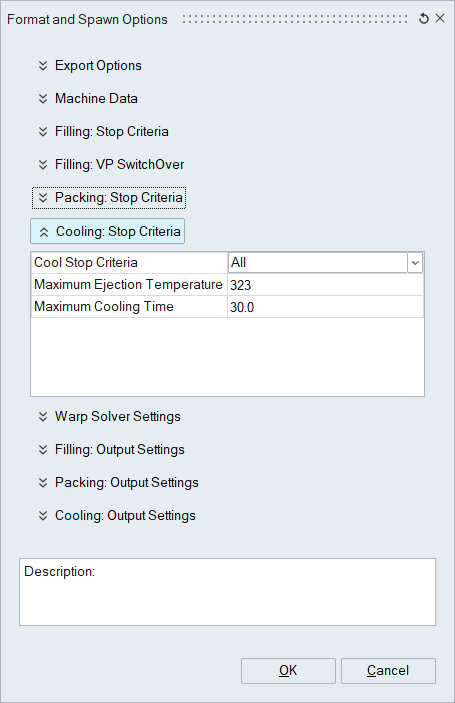Click the Cancel button

[388, 671]
